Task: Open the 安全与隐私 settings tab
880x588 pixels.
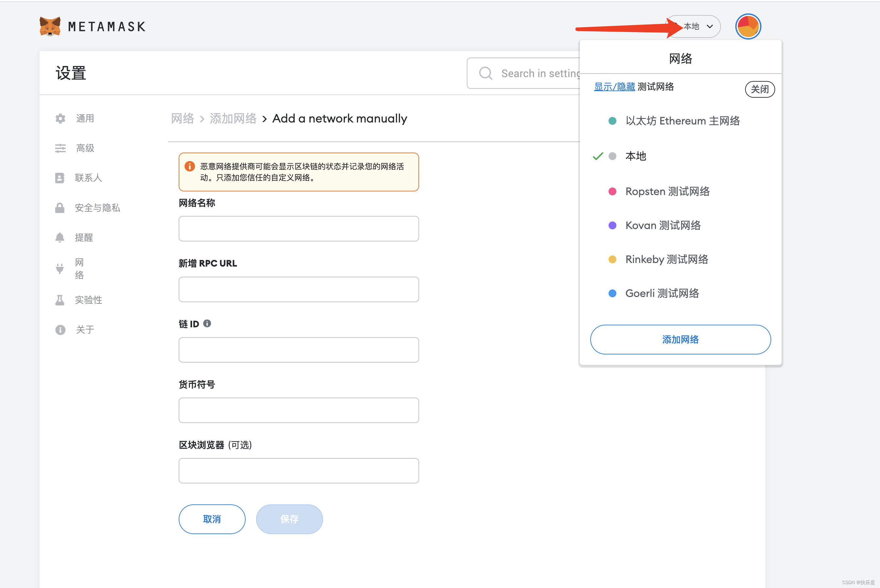Action: [x=97, y=208]
